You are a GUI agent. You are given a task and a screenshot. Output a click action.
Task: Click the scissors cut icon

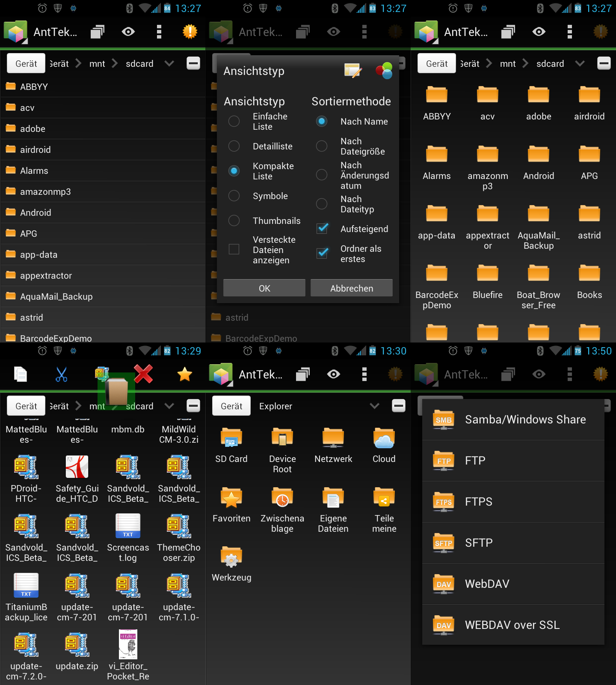tap(61, 375)
